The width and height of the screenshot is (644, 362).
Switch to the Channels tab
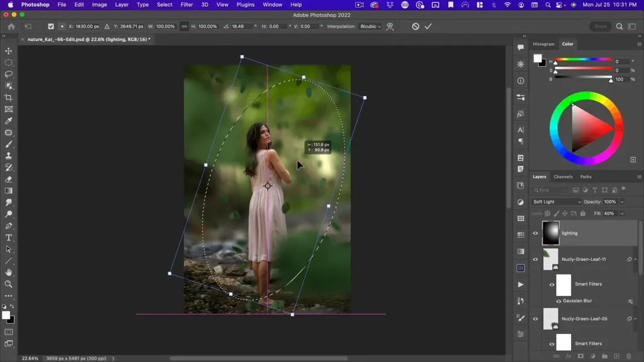pos(563,176)
